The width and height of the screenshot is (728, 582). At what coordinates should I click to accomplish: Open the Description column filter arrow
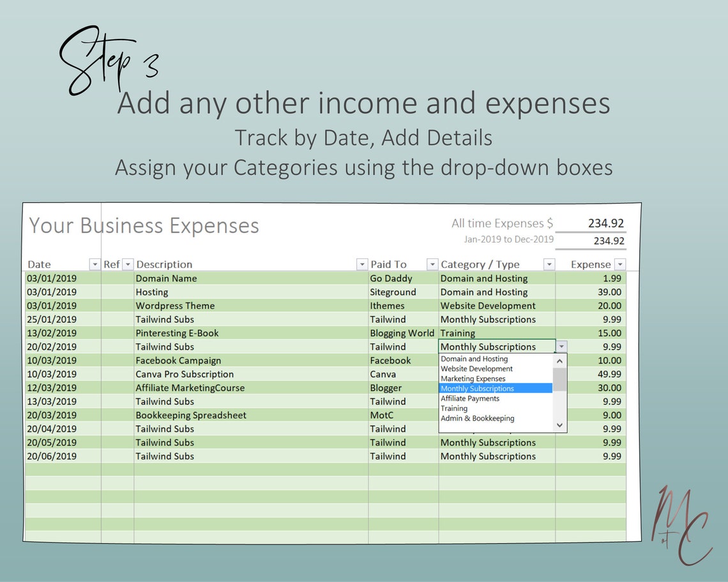(362, 264)
